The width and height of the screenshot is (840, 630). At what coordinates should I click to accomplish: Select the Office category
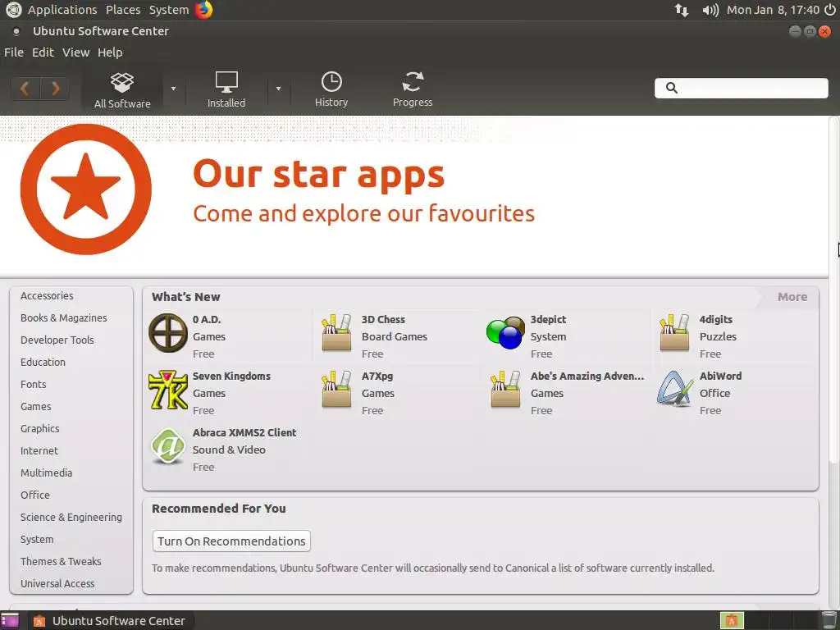[x=34, y=495]
